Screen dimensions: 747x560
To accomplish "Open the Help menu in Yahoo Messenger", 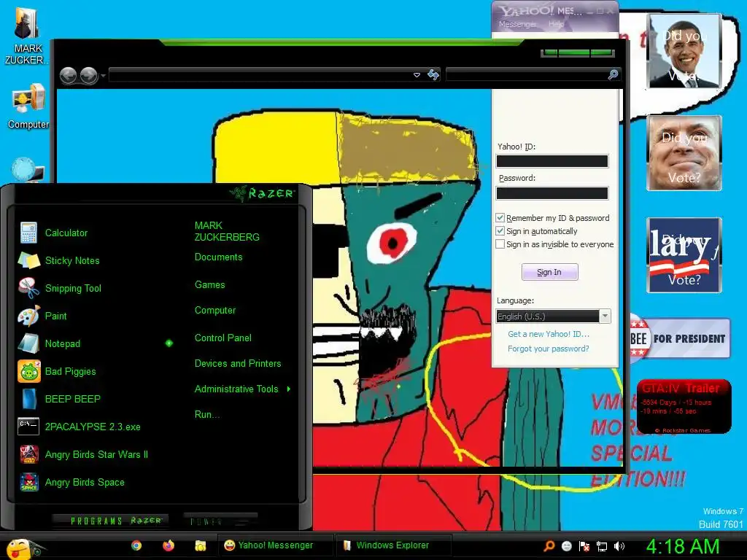I will tap(555, 24).
